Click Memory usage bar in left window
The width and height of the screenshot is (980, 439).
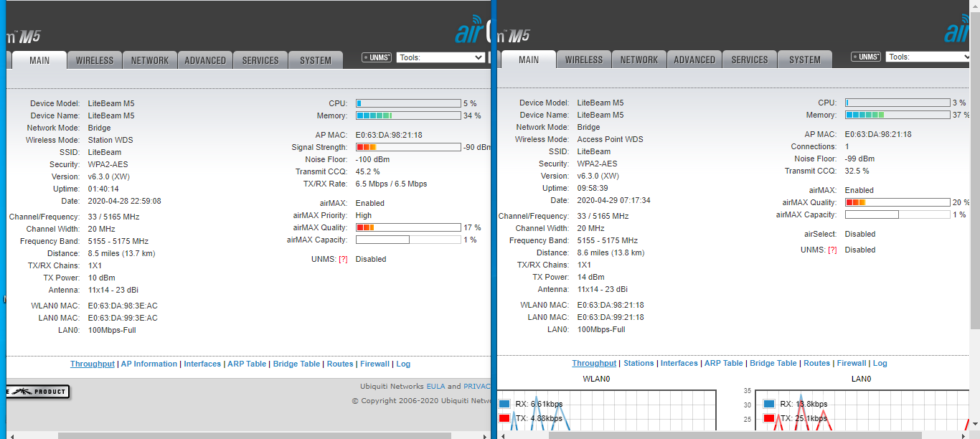coord(408,115)
